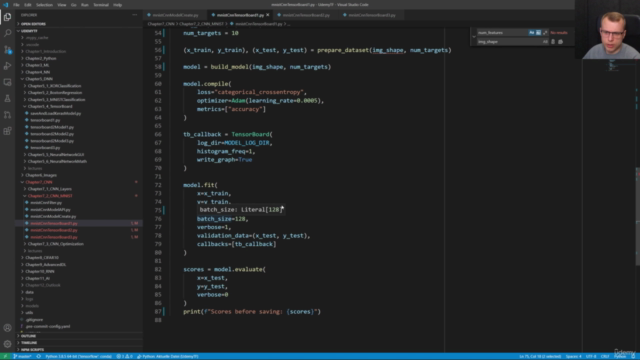Image resolution: width=640 pixels, height=360 pixels.
Task: Collapse the Chapter5_DNN folder
Action: pyautogui.click(x=79, y=79)
